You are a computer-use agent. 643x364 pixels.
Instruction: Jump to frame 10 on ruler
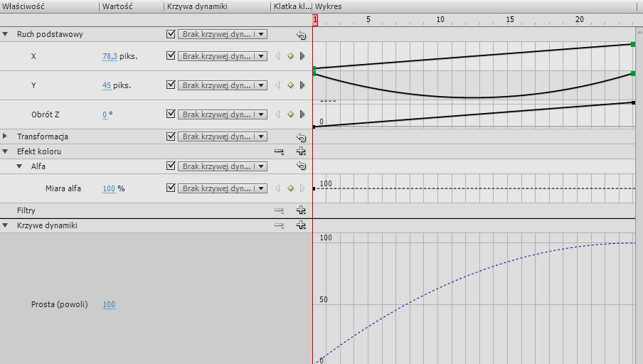pos(440,19)
